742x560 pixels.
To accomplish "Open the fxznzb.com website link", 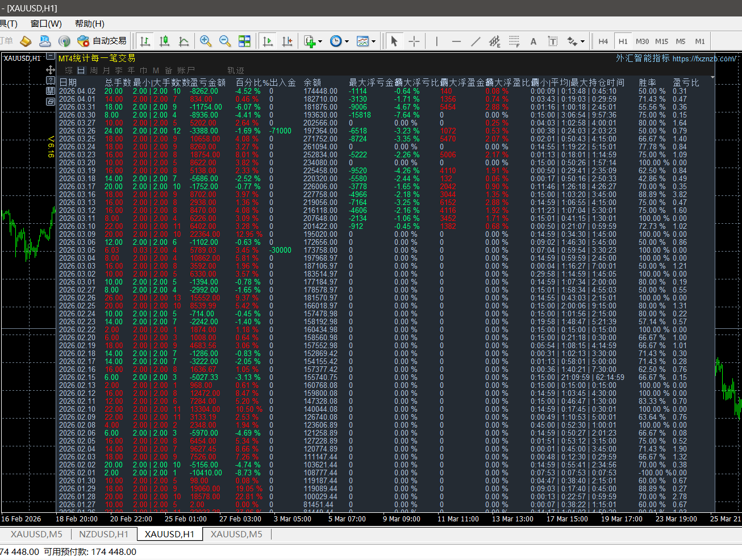I will tap(704, 58).
